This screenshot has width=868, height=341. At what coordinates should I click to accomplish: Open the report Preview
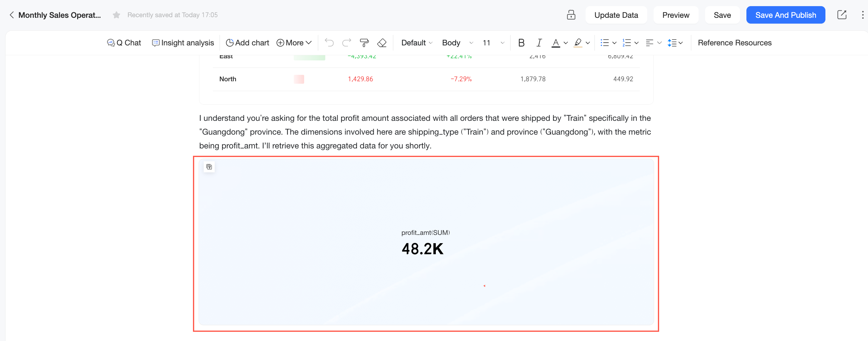676,15
